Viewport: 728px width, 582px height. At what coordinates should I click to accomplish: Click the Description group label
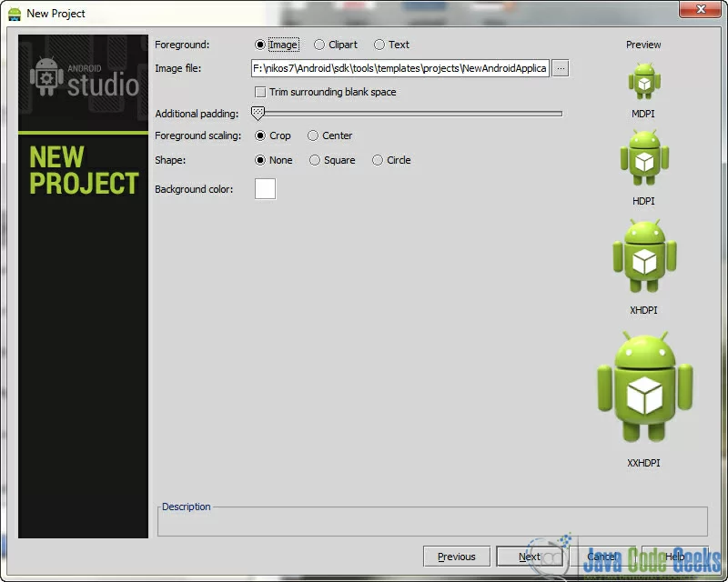click(x=187, y=507)
